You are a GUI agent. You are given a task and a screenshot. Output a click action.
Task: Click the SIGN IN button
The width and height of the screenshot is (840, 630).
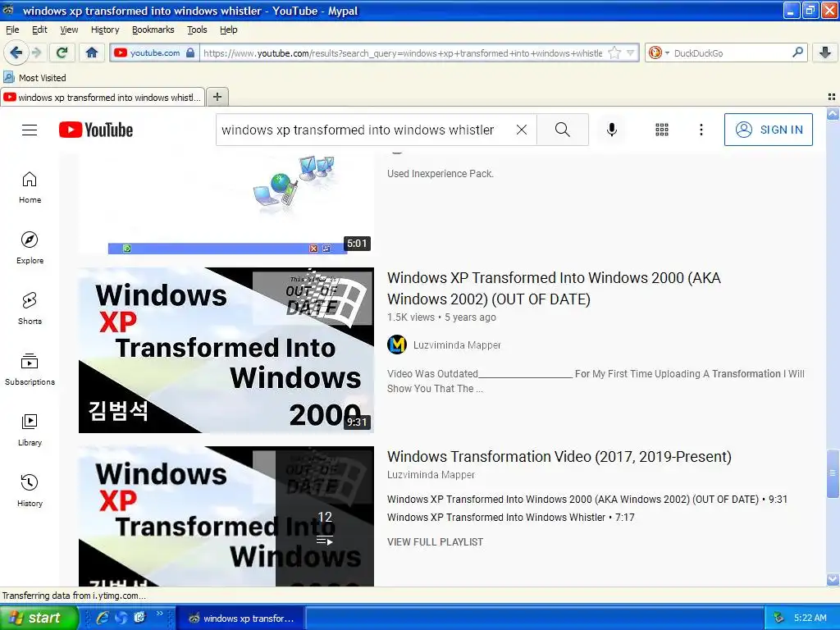768,130
